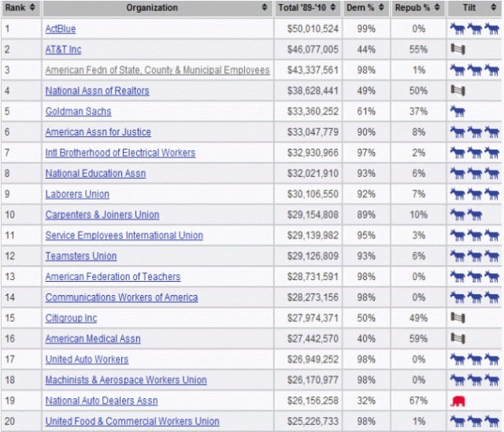Visit the National Education Assn link

pyautogui.click(x=95, y=173)
